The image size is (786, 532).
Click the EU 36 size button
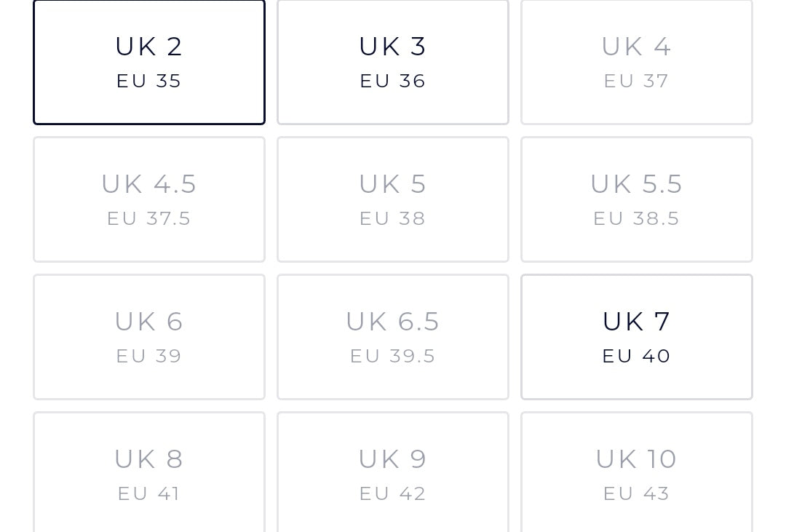click(393, 63)
